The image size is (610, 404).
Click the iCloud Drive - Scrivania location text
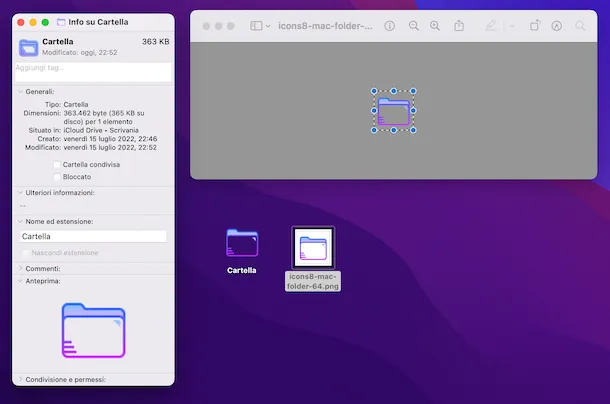coord(101,130)
